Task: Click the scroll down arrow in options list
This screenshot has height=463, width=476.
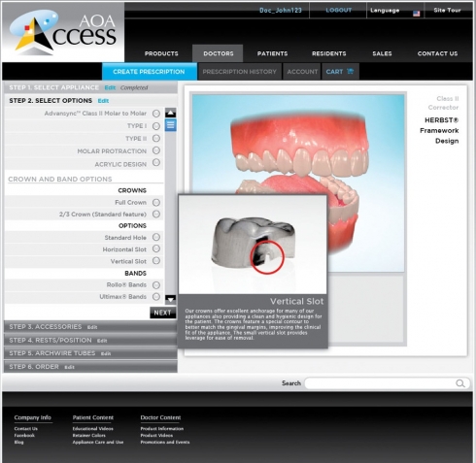Action: (x=171, y=299)
